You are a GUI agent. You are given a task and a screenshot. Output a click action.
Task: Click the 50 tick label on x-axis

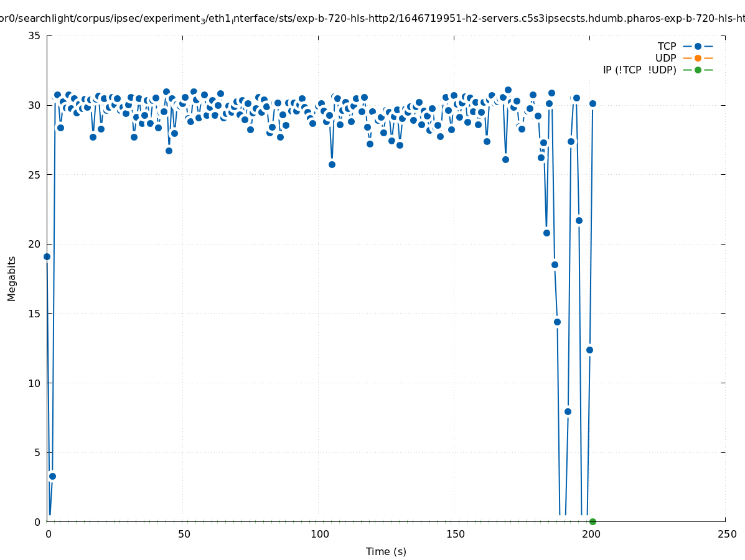(183, 534)
